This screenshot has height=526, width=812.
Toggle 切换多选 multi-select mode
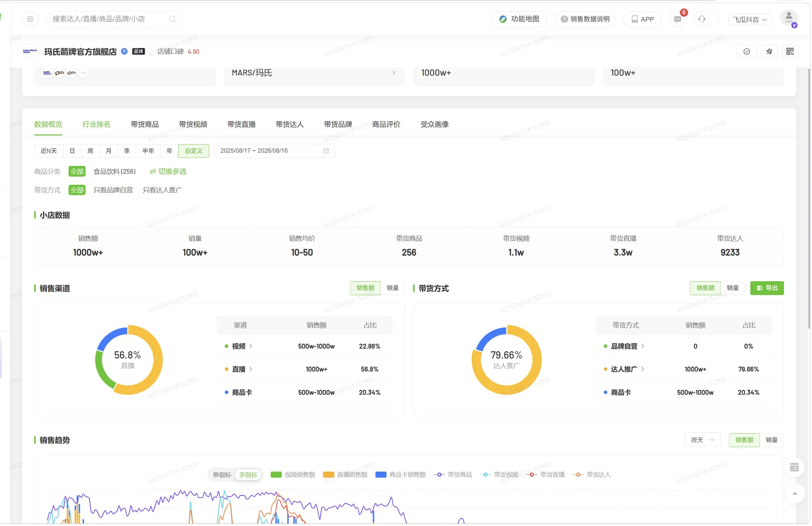pos(168,171)
